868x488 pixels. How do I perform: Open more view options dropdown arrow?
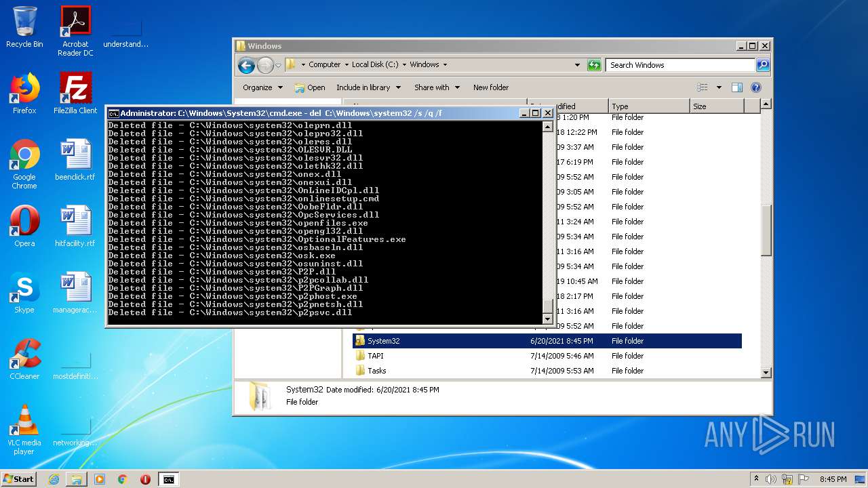(x=719, y=87)
